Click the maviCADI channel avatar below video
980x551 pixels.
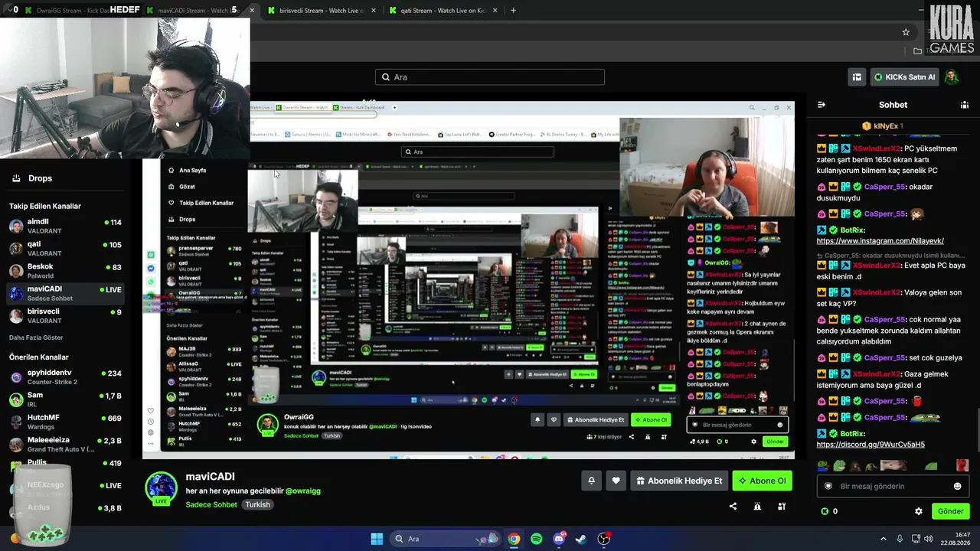pyautogui.click(x=162, y=487)
